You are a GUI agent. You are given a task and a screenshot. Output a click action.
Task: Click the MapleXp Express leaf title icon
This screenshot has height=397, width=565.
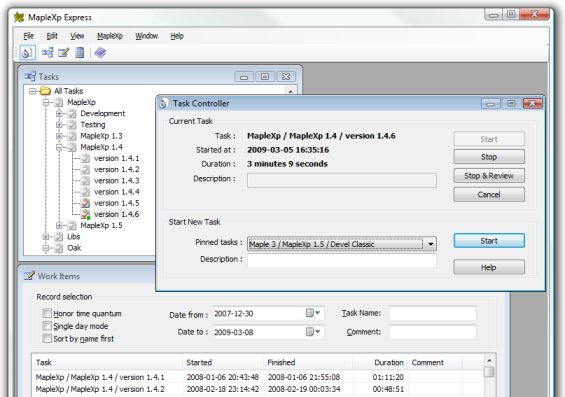click(x=19, y=17)
